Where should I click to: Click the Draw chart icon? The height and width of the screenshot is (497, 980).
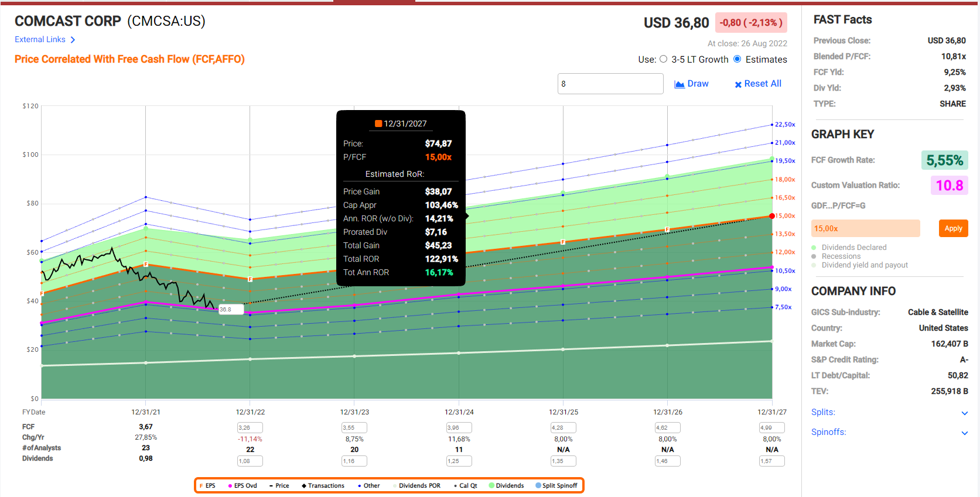pyautogui.click(x=679, y=84)
